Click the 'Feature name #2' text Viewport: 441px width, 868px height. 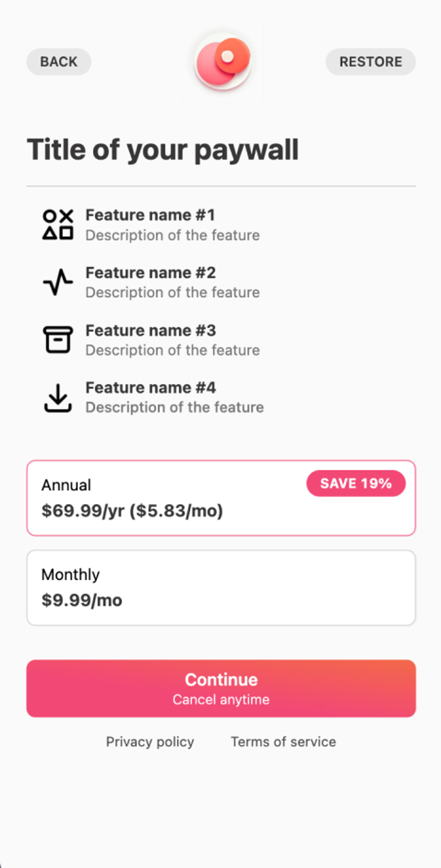click(x=150, y=273)
